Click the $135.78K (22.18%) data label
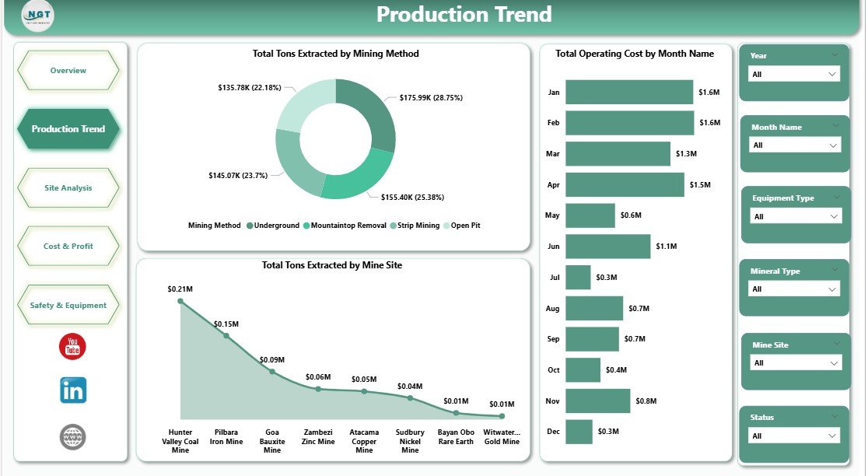The image size is (868, 476). pyautogui.click(x=250, y=87)
